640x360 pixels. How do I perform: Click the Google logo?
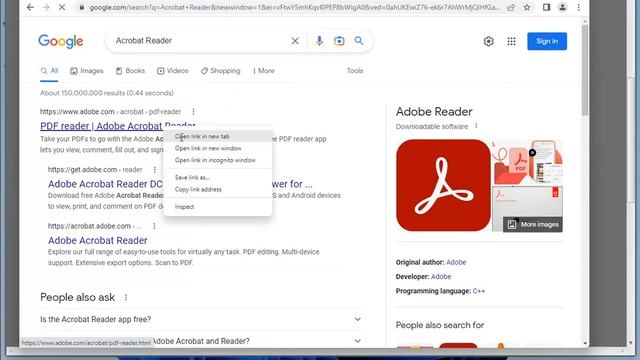pyautogui.click(x=61, y=41)
